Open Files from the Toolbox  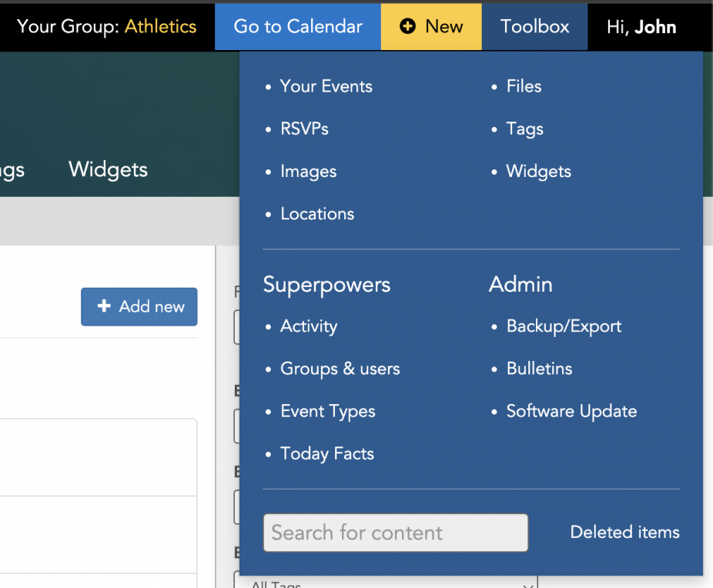pyautogui.click(x=524, y=86)
